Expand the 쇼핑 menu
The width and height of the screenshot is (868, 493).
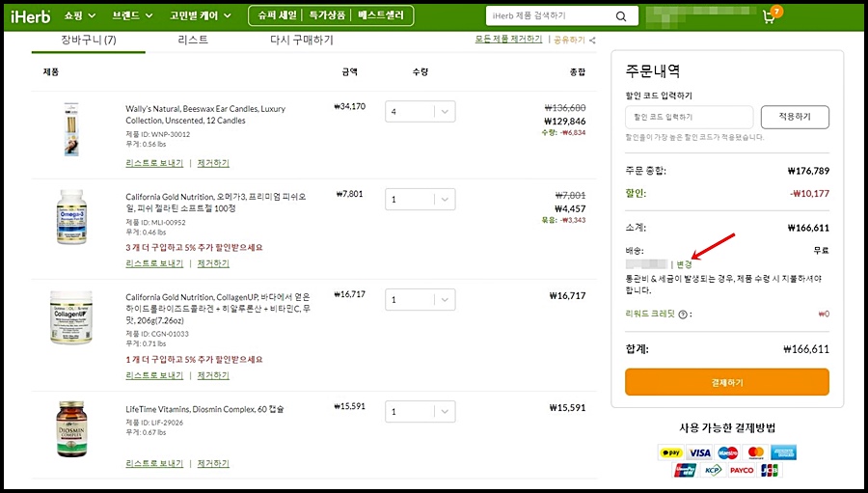click(80, 15)
